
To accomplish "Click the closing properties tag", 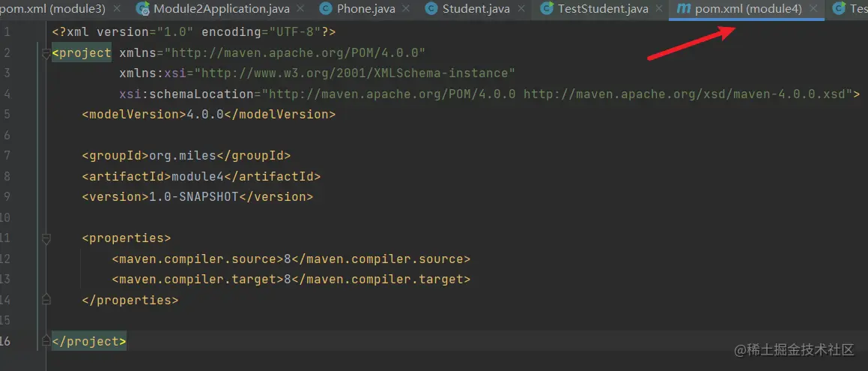I will [130, 300].
